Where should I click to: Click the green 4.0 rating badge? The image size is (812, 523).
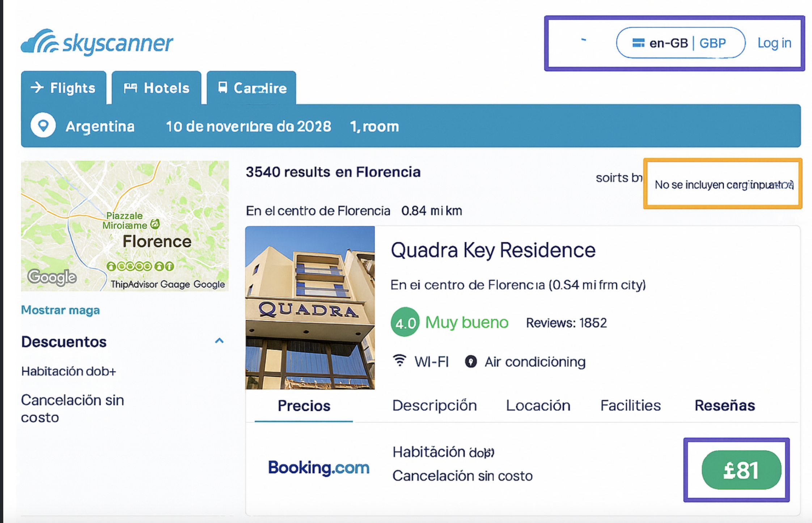pyautogui.click(x=405, y=322)
